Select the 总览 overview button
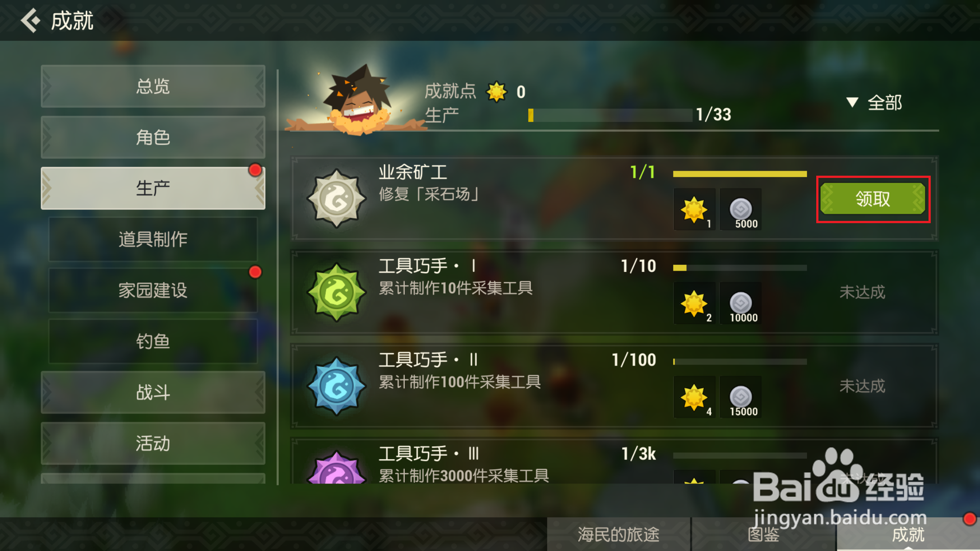The image size is (980, 551). click(x=153, y=86)
